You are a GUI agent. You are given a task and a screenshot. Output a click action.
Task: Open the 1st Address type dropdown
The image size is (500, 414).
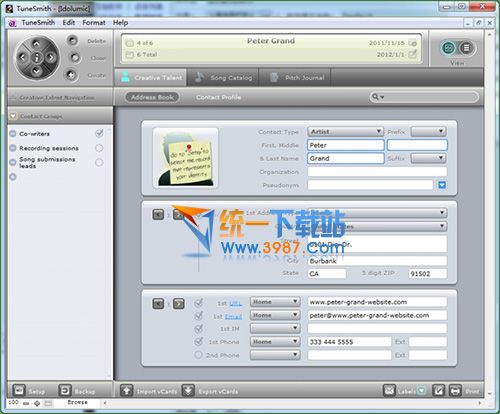tap(377, 213)
